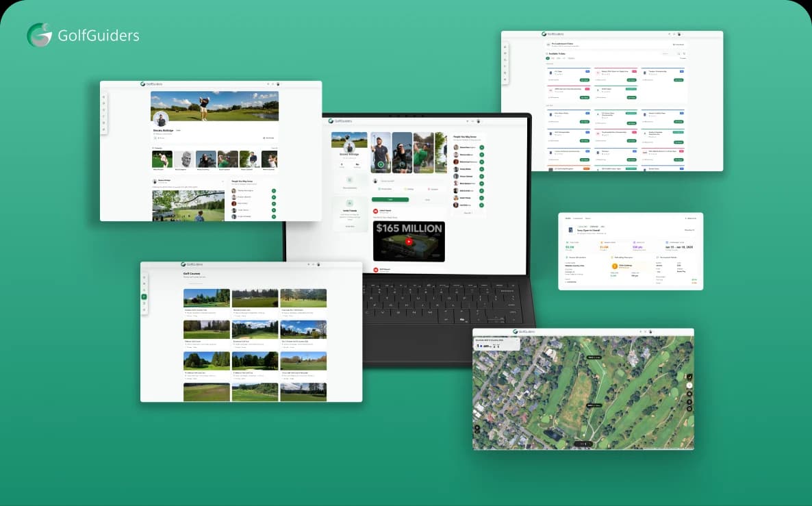Viewport: 812px width, 506px height.
Task: Open the green-shirt golfer story thumbnail
Action: (423, 152)
